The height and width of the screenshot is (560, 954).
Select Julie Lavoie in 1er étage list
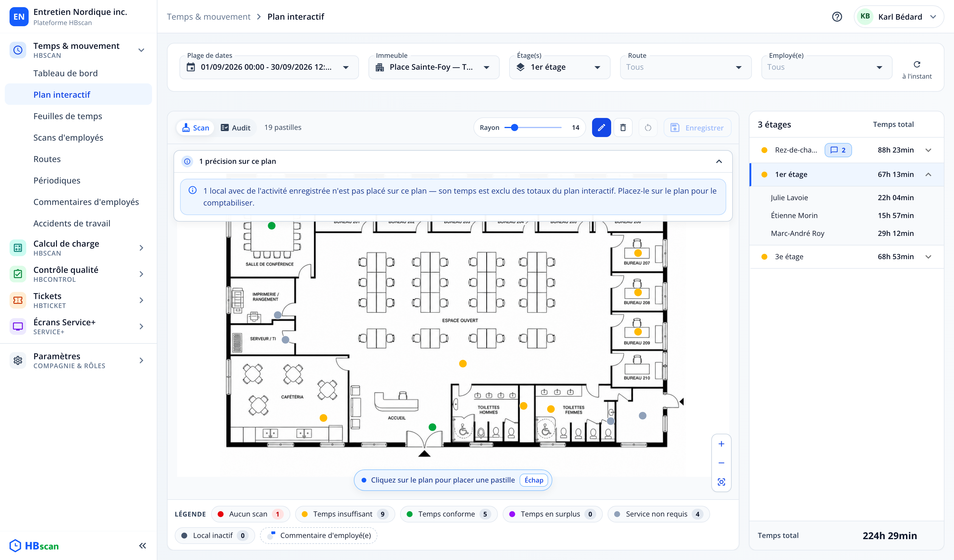coord(846,197)
